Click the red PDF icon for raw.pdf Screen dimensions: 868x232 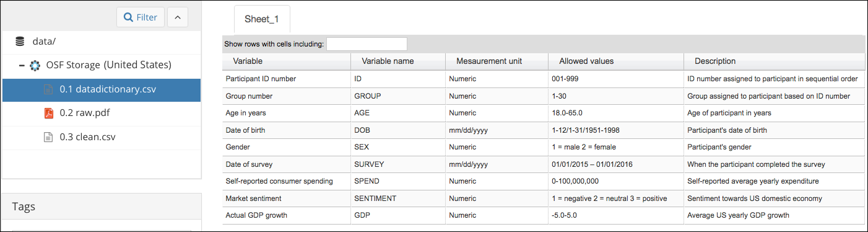pyautogui.click(x=48, y=113)
